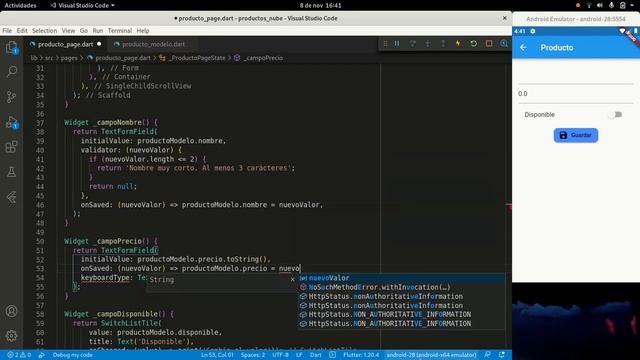Screen dimensions: 640x360
Task: Click the _campoPrecio breadcrumb
Action: click(263, 58)
